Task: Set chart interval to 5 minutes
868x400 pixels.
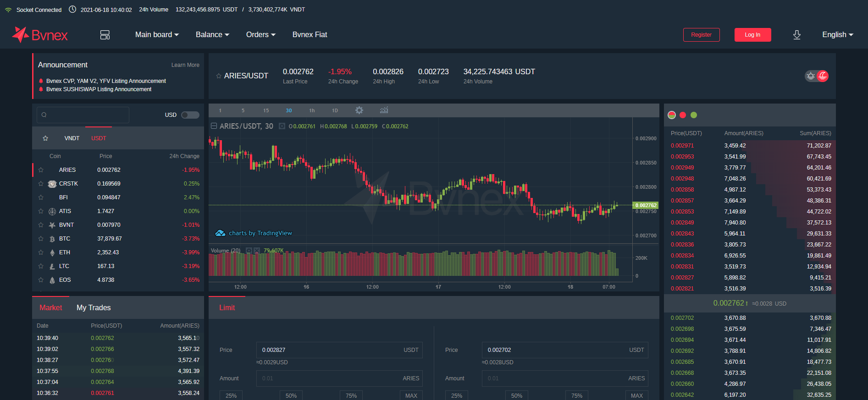Action: [x=243, y=110]
